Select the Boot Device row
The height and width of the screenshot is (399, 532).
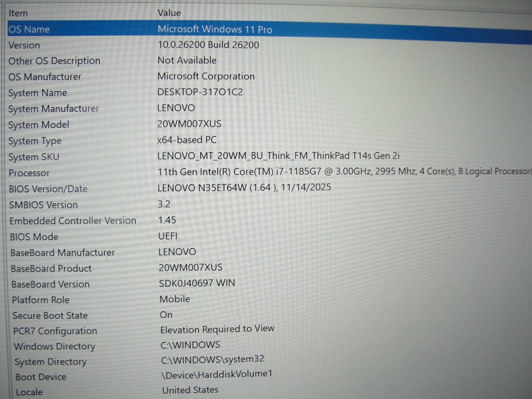click(x=41, y=377)
